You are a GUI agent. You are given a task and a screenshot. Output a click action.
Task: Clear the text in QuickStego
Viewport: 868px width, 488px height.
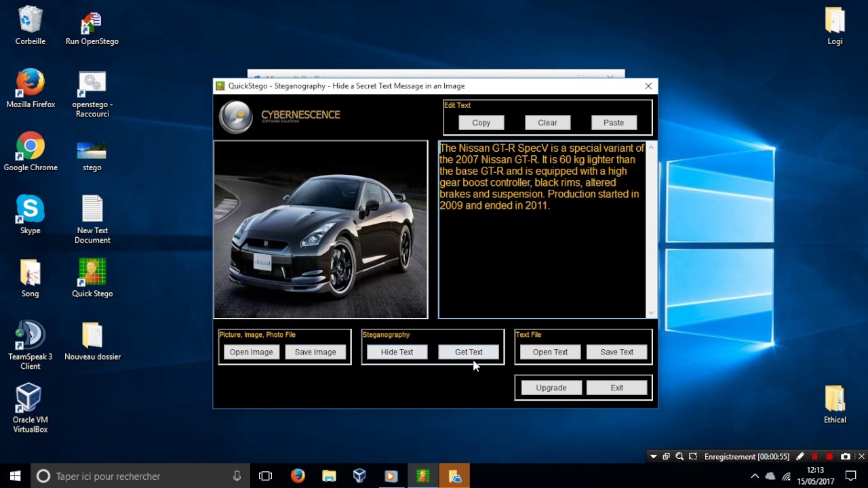coord(548,123)
